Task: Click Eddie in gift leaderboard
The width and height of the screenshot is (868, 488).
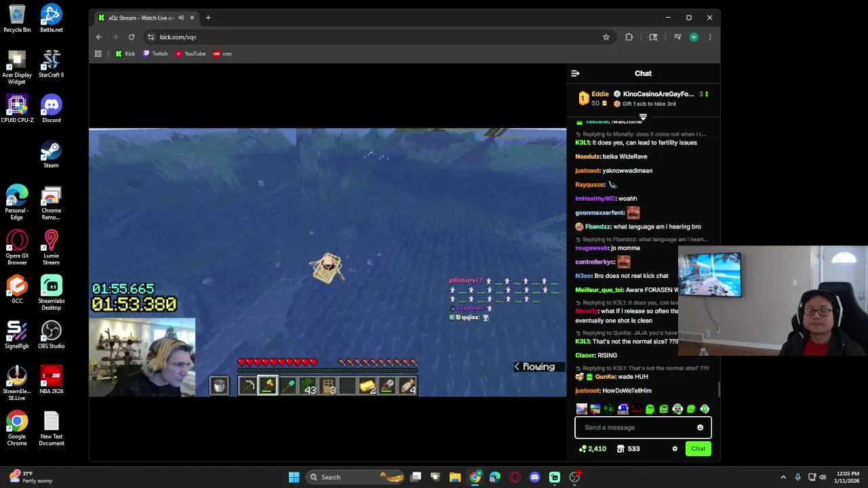Action: [600, 94]
